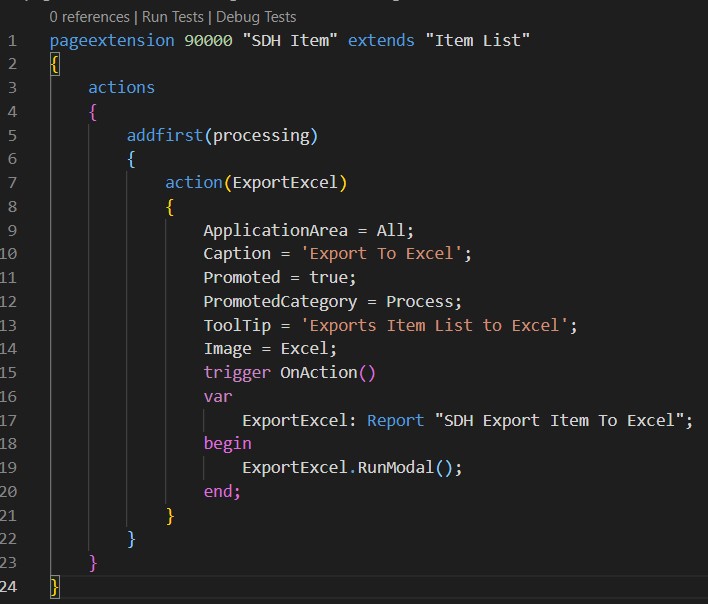Click the 'actions' keyword on line 3
Screen dimensions: 708x604
tap(121, 88)
